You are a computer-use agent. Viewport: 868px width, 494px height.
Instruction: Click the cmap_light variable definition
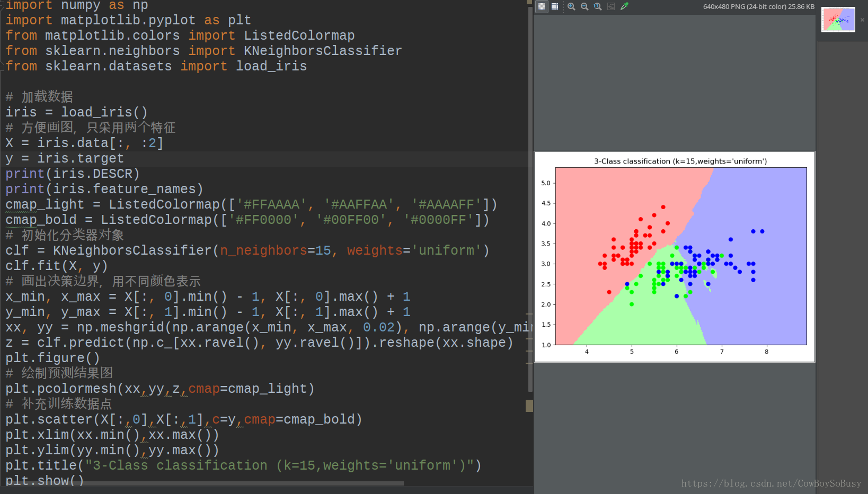(x=45, y=204)
